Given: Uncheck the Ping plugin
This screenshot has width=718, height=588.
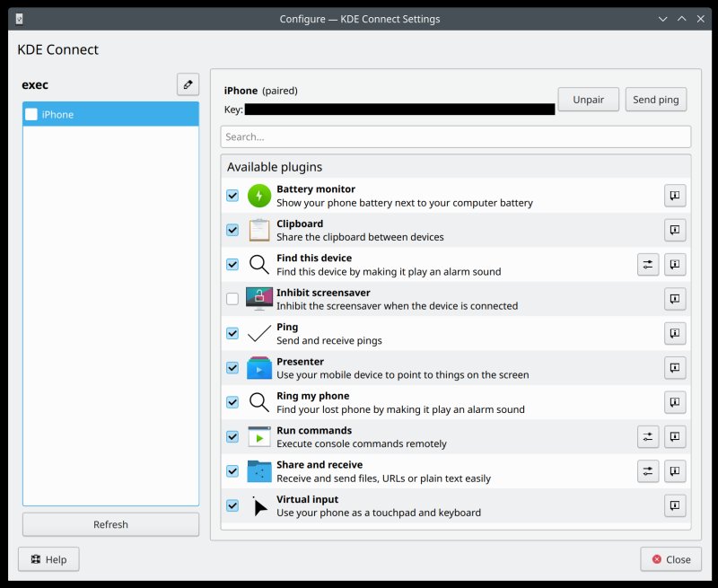Looking at the screenshot, I should pos(232,333).
